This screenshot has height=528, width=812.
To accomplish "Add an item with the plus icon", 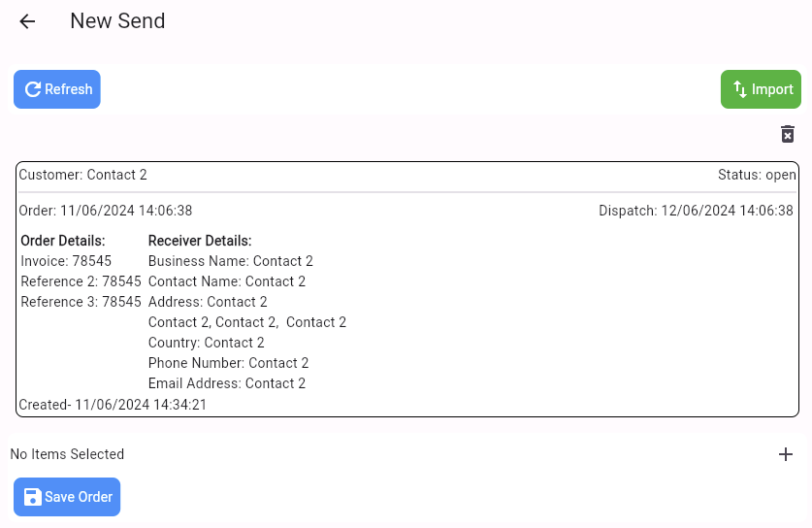I will pos(786,454).
